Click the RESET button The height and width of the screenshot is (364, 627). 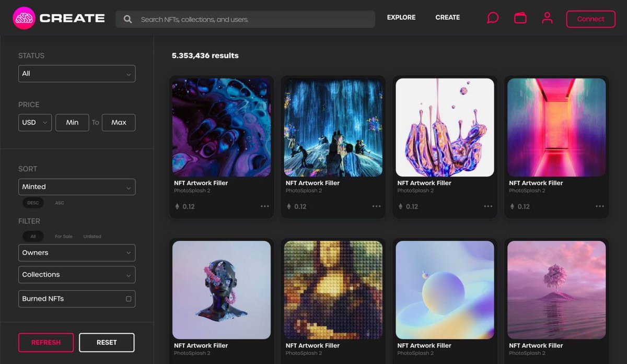pyautogui.click(x=107, y=343)
